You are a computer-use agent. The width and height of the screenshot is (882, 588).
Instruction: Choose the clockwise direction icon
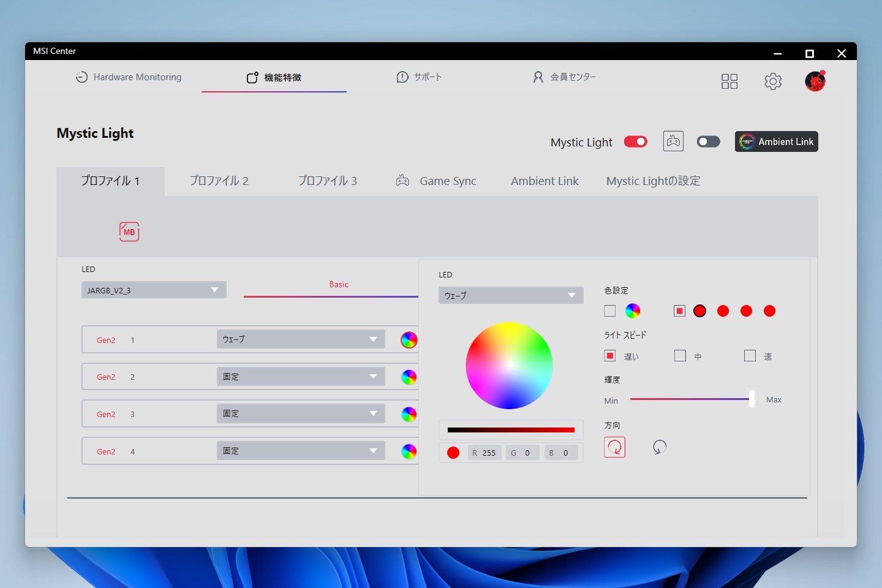coord(615,447)
